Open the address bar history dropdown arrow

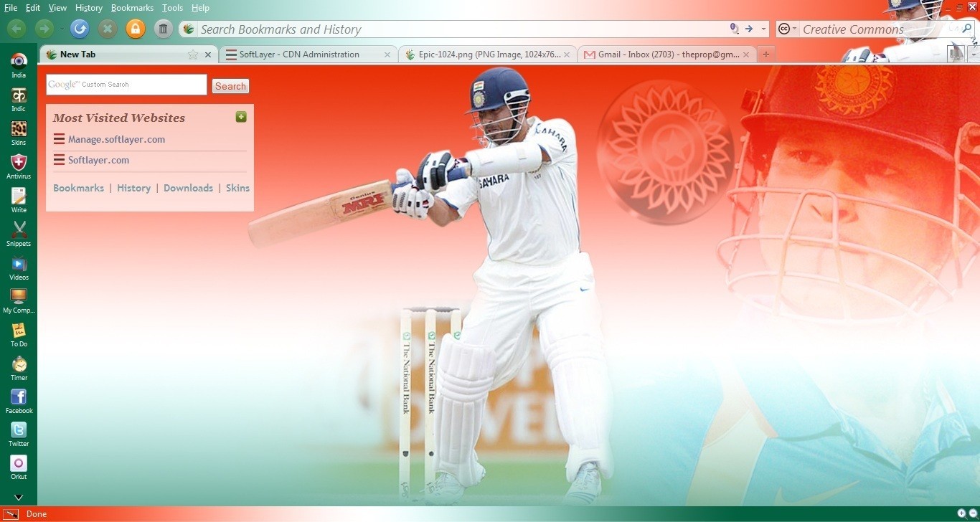763,29
